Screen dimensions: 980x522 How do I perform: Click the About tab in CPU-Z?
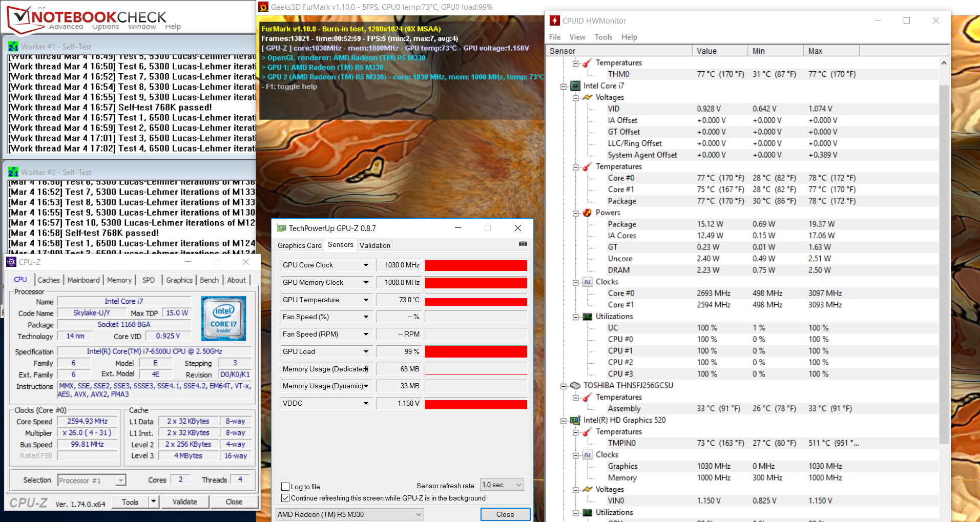click(x=236, y=280)
